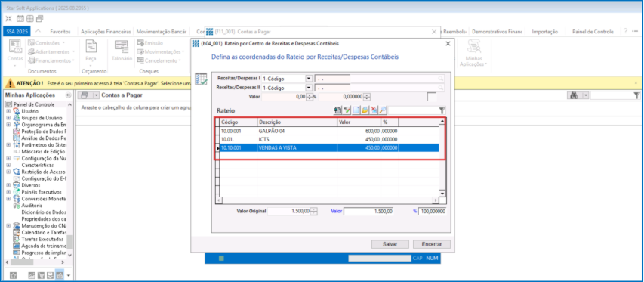
Task: Click the magnifier in Receitas/Despesas II field
Action: pos(441,88)
